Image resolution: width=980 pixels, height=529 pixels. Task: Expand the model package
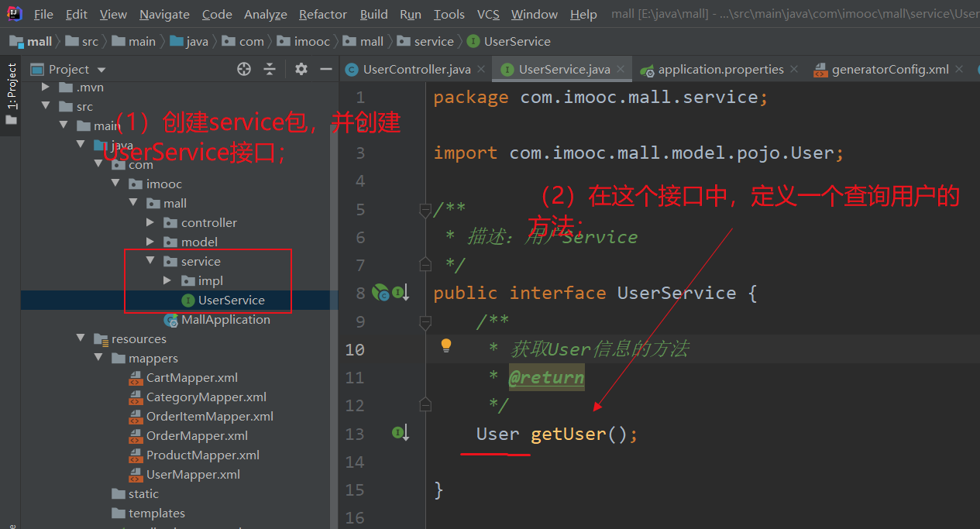pyautogui.click(x=150, y=242)
